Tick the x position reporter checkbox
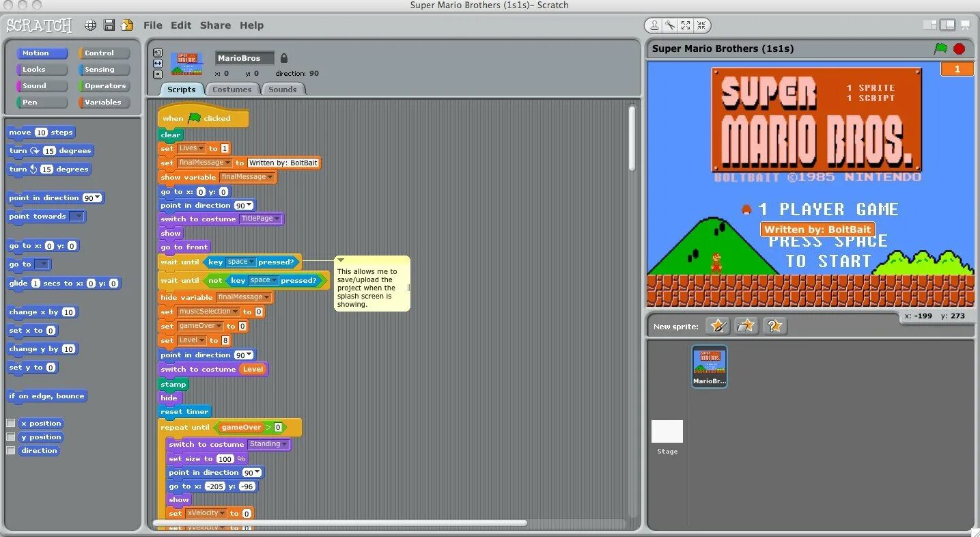The image size is (980, 537). [x=10, y=423]
